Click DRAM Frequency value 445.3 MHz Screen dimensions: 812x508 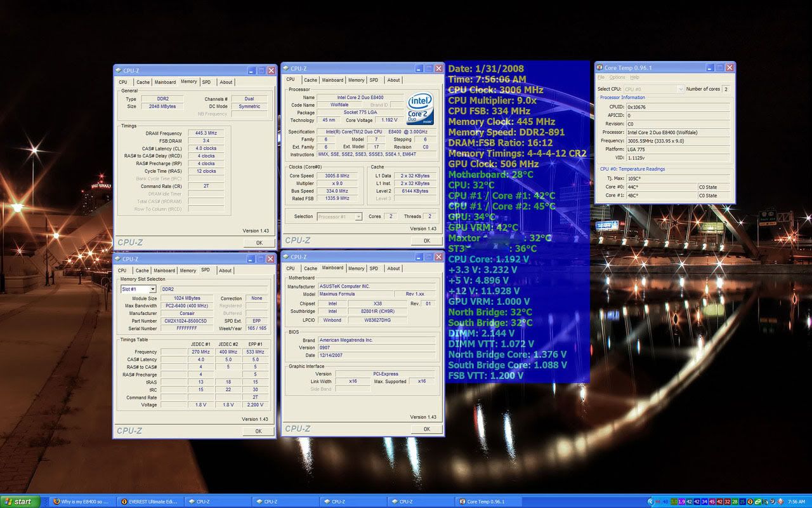206,133
